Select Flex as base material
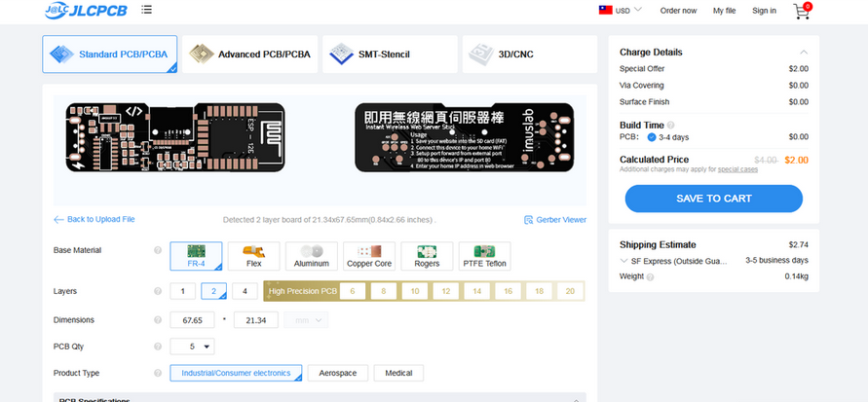 (253, 256)
